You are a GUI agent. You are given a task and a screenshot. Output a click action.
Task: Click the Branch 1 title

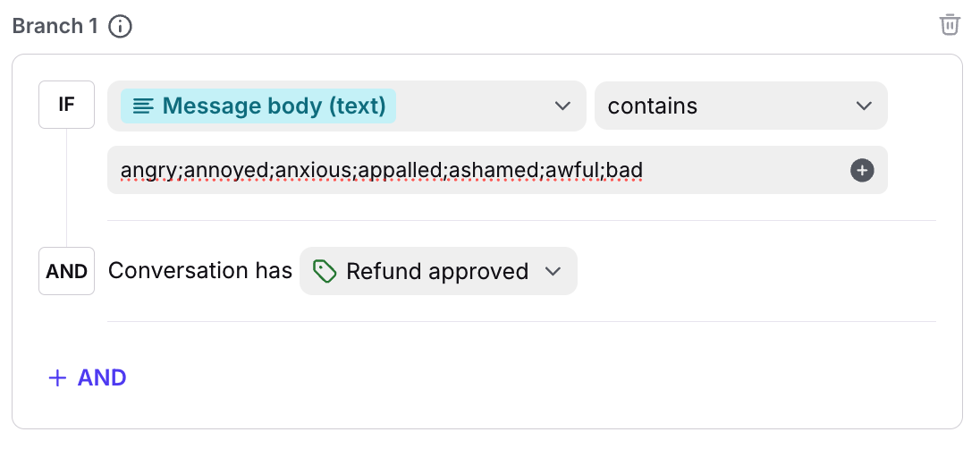55,27
